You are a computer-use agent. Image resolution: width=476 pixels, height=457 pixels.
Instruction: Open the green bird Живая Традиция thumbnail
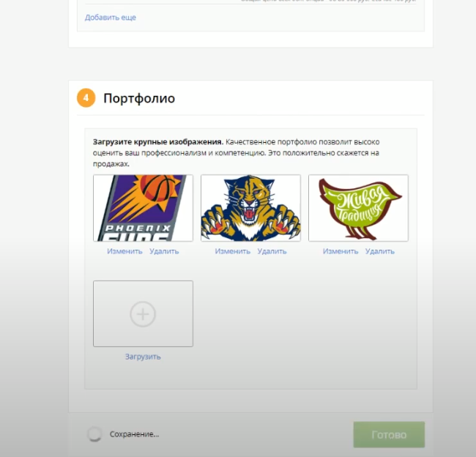click(x=359, y=208)
